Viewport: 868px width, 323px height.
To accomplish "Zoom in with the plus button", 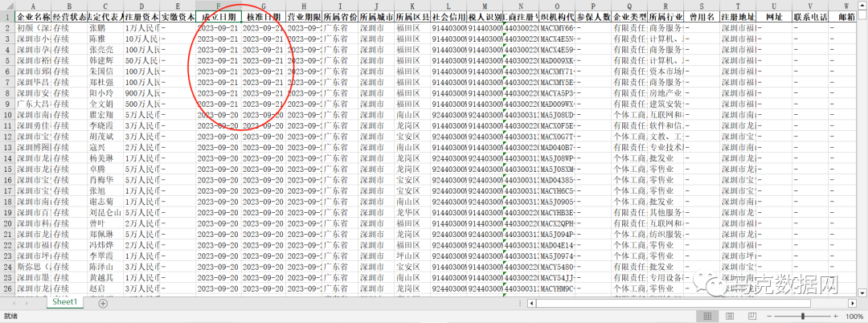I will [x=833, y=316].
